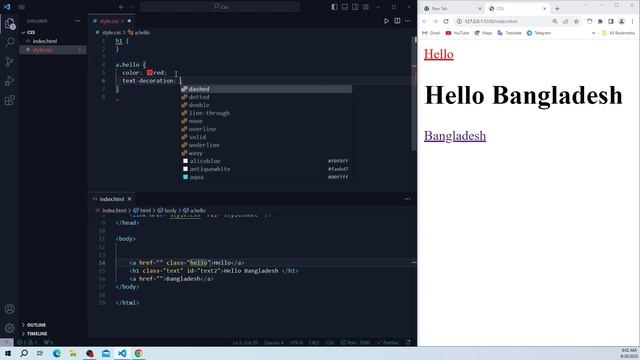Screen dimensions: 640x360
Task: Click the Port 5500 Live Server status
Action: pyautogui.click(x=355, y=342)
